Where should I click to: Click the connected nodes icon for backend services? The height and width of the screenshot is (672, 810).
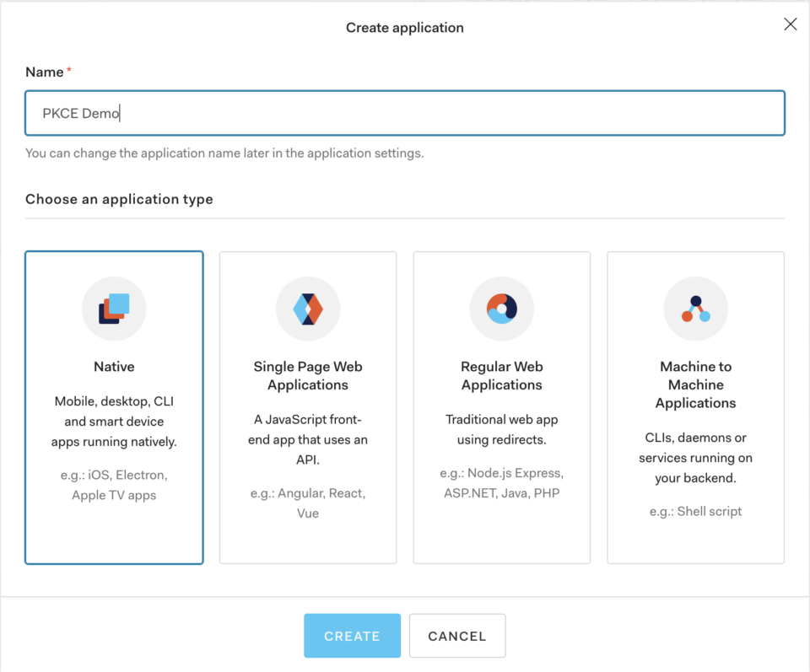click(x=695, y=309)
